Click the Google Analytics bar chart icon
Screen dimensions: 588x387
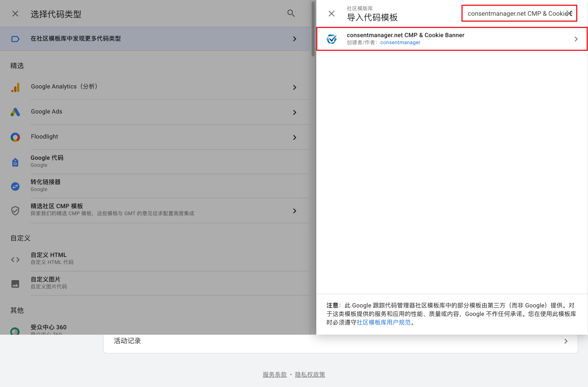(15, 88)
